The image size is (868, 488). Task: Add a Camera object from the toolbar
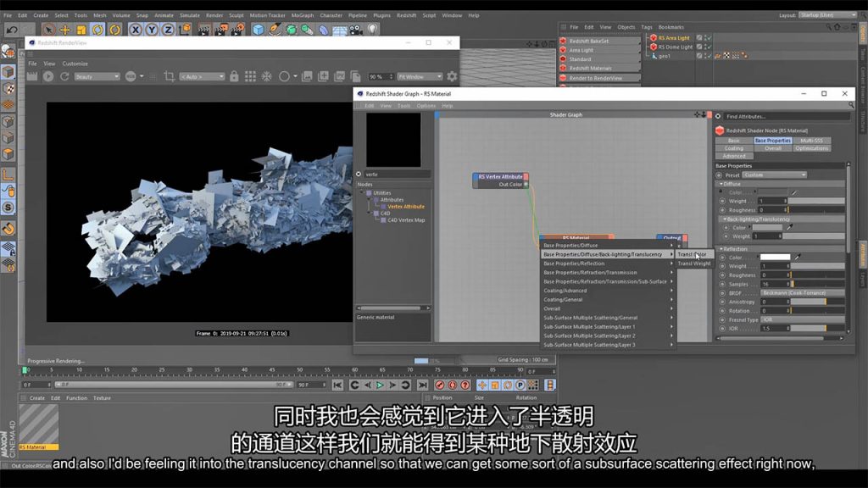pos(356,30)
